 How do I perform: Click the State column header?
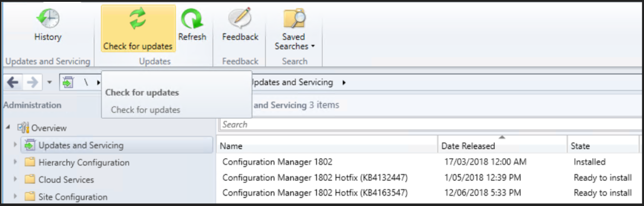coord(603,145)
